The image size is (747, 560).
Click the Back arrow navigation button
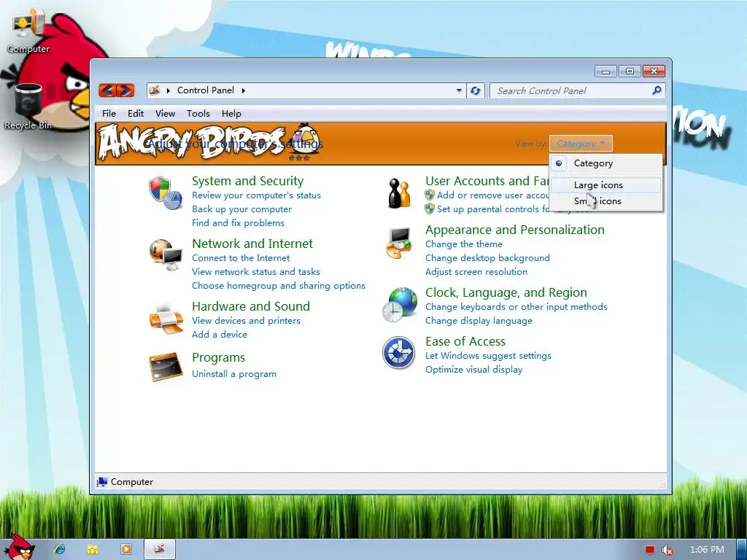pyautogui.click(x=108, y=90)
